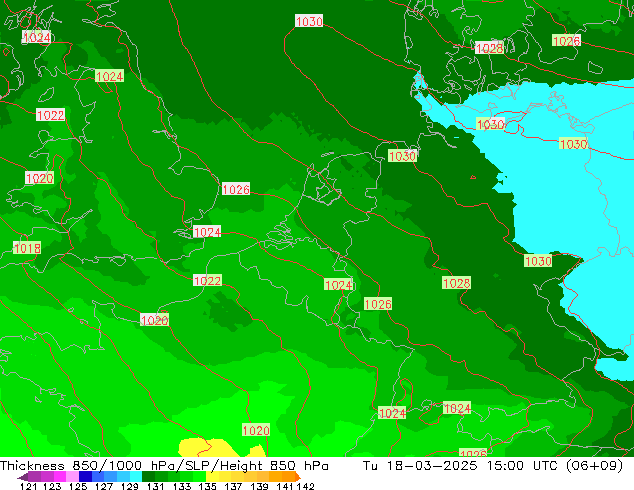Click legend value 125
The image size is (634, 490).
click(x=78, y=486)
